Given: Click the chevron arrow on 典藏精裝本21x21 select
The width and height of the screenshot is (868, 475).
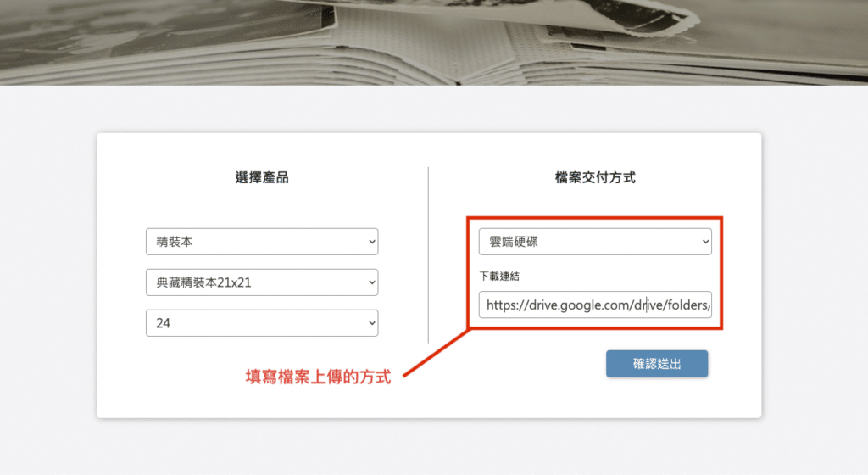Looking at the screenshot, I should click(370, 282).
